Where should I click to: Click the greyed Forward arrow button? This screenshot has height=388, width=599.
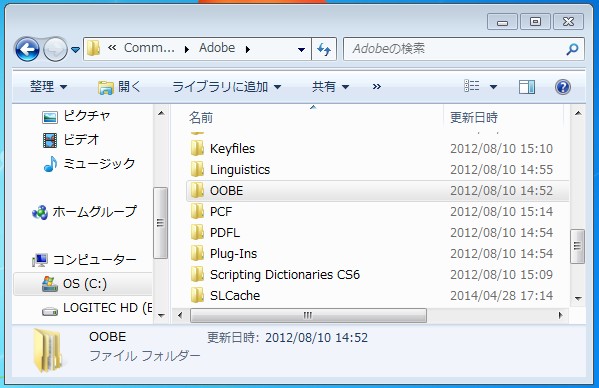(55, 49)
